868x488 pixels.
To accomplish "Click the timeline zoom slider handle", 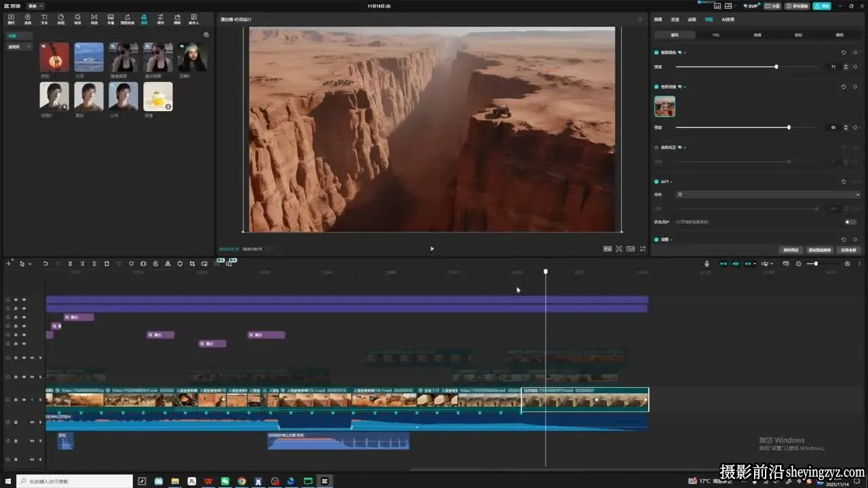I will pyautogui.click(x=816, y=264).
